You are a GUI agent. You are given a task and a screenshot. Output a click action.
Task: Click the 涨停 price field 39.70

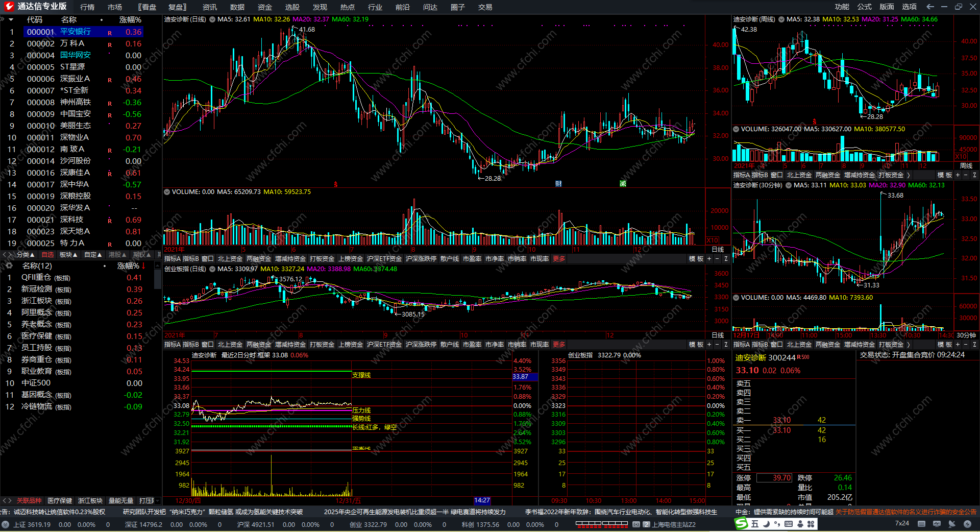[774, 478]
